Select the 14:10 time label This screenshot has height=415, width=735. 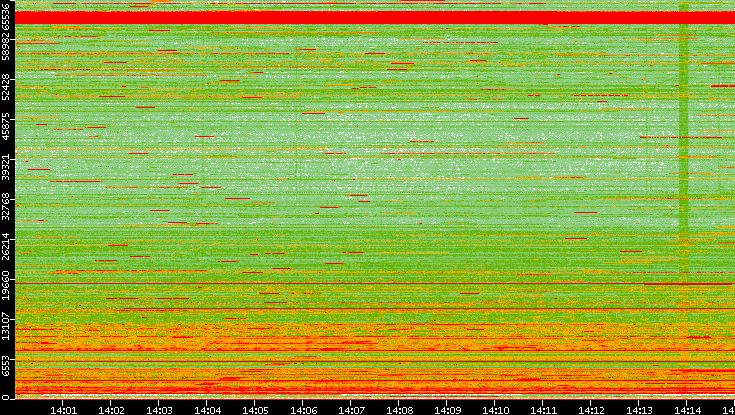pyautogui.click(x=495, y=410)
